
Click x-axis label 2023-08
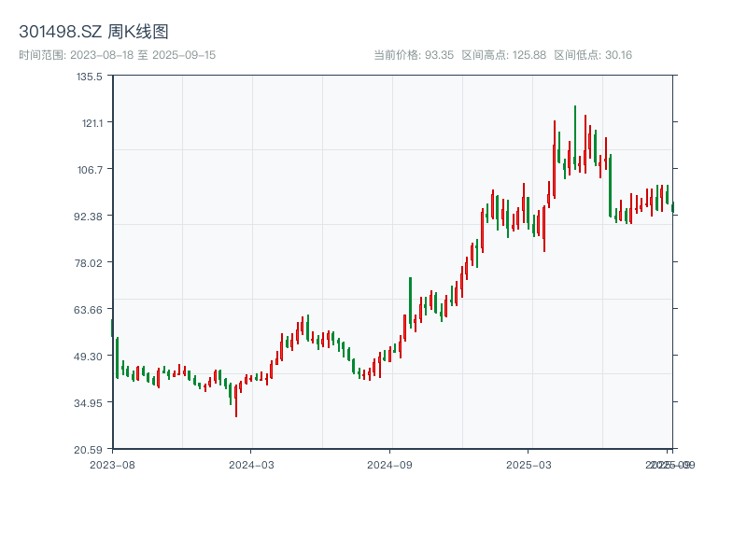pyautogui.click(x=112, y=465)
